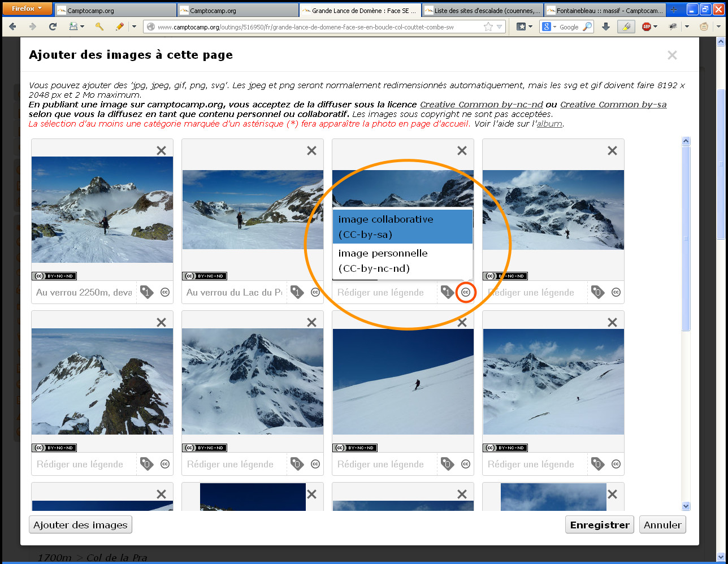Remove the 'Au verrou 2250m' image
728x564 pixels.
point(161,150)
